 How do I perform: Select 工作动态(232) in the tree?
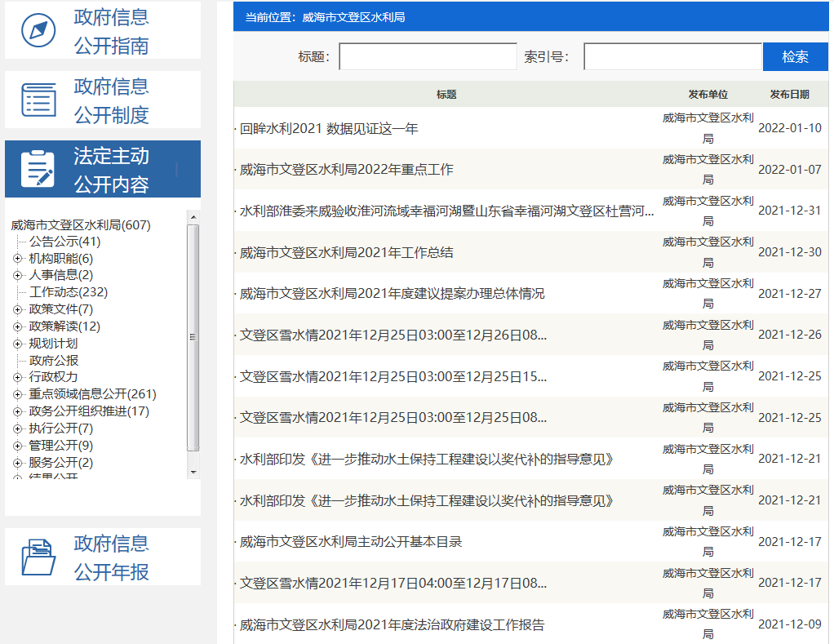click(69, 292)
